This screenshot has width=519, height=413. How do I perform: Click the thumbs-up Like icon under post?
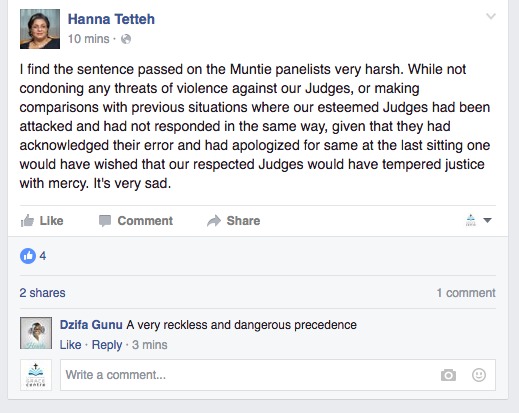(27, 221)
